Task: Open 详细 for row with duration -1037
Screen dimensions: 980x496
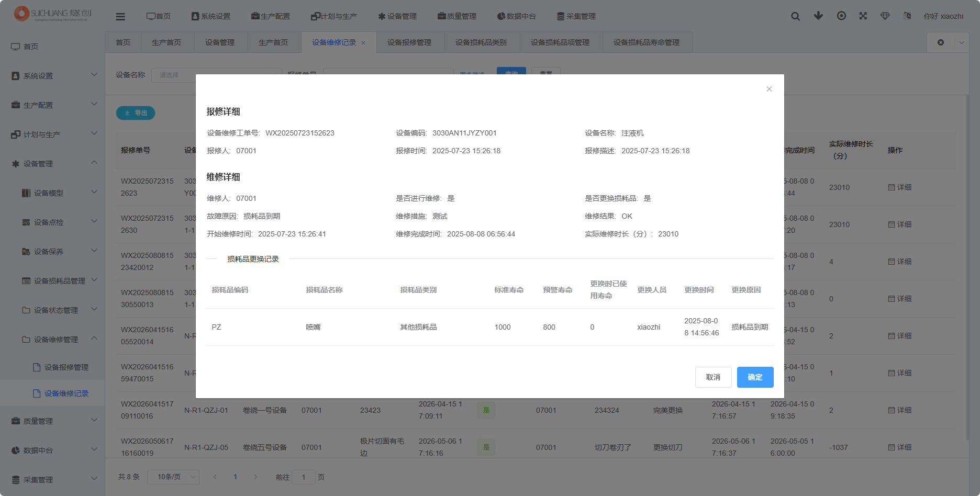Action: 900,447
